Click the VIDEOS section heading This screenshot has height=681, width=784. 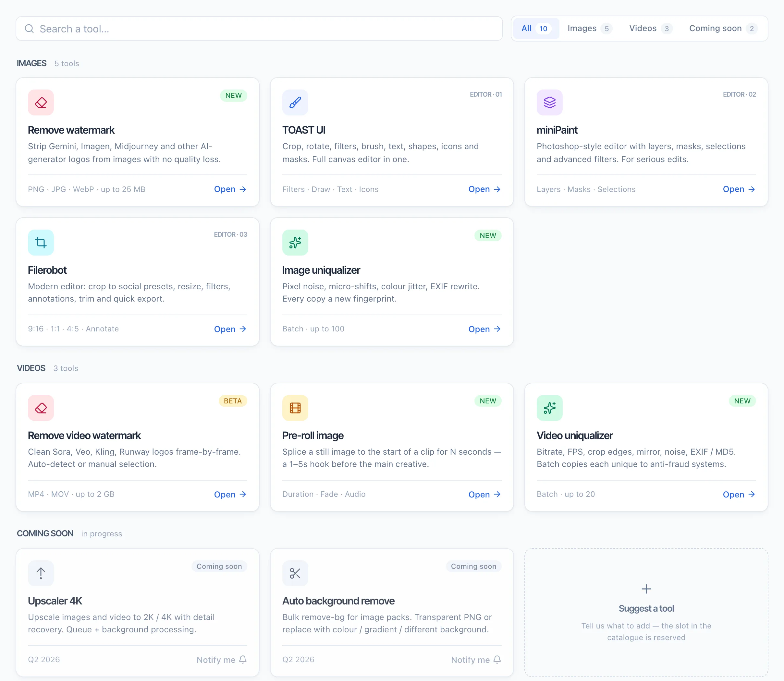click(31, 368)
